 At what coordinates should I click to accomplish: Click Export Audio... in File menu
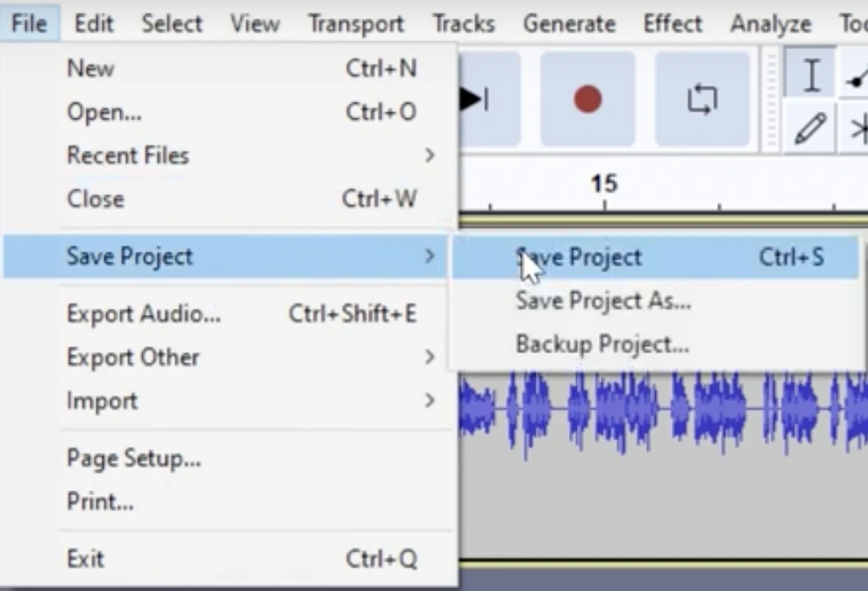[x=144, y=313]
